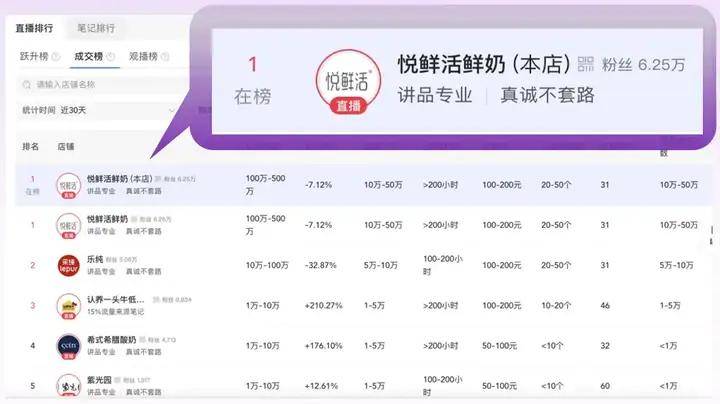The height and width of the screenshot is (404, 720).
Task: Open the 乐纯 store name link
Action: 95,258
